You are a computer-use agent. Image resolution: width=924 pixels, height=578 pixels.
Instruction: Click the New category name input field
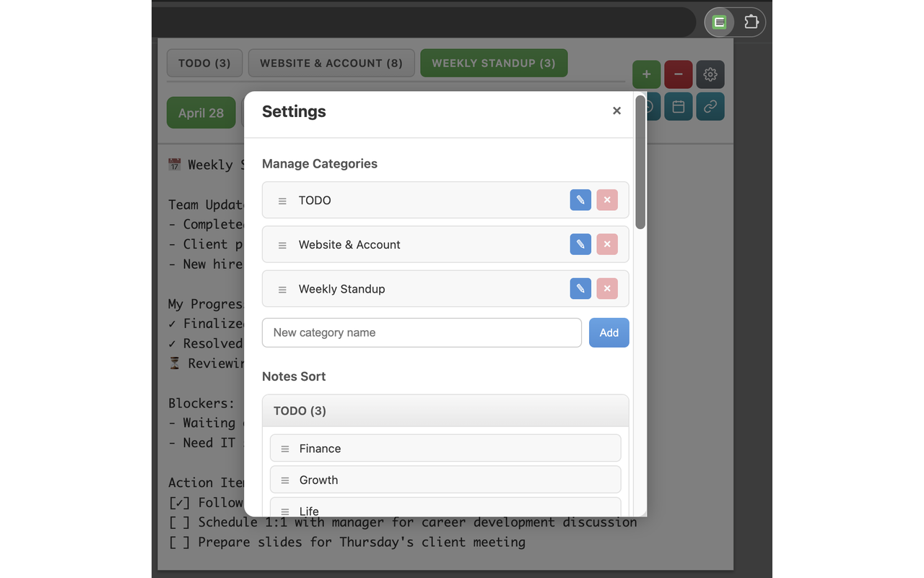pos(422,332)
